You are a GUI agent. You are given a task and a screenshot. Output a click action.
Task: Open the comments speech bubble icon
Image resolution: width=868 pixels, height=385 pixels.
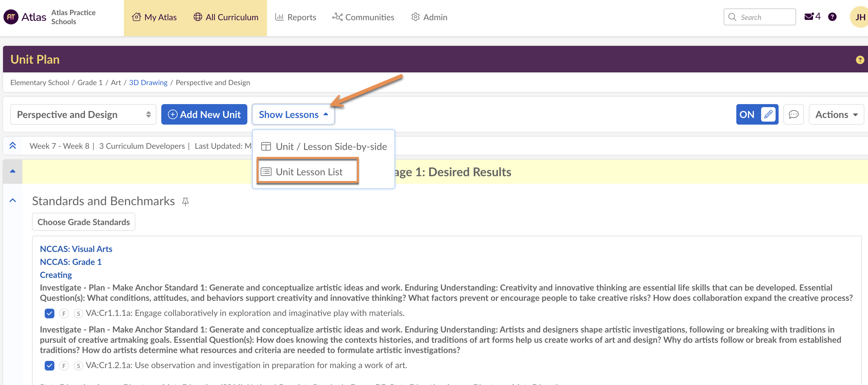point(793,114)
